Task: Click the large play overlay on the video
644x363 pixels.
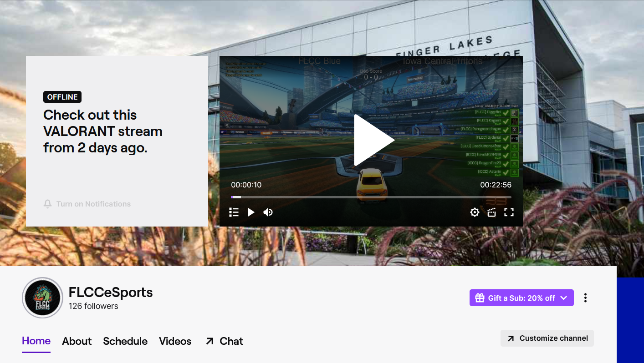Action: pyautogui.click(x=374, y=140)
